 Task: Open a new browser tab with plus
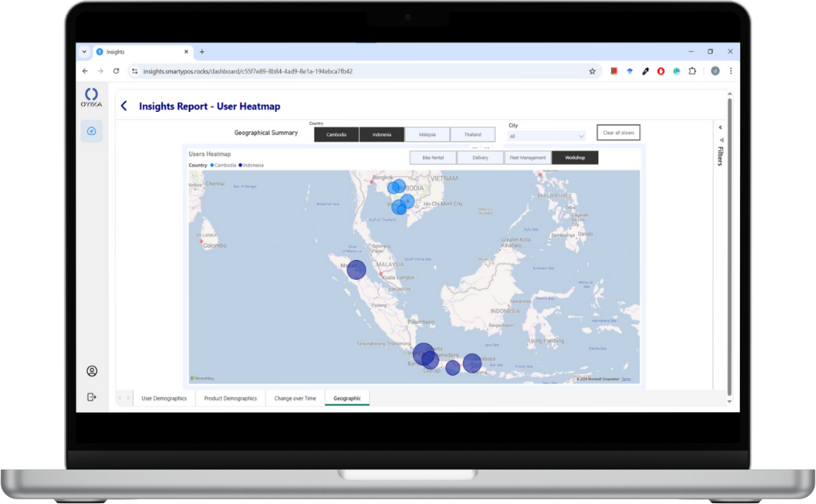[x=202, y=52]
